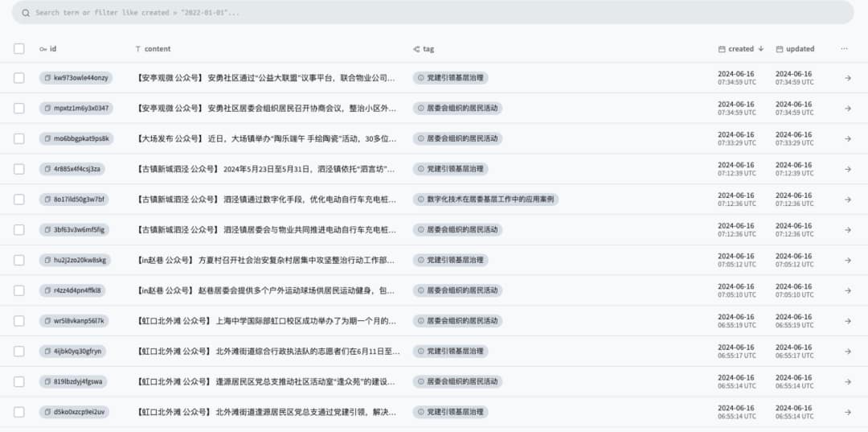The height and width of the screenshot is (432, 868).
Task: Click arrow icon on row 4ijbk0yq30gfryn
Action: (x=847, y=352)
